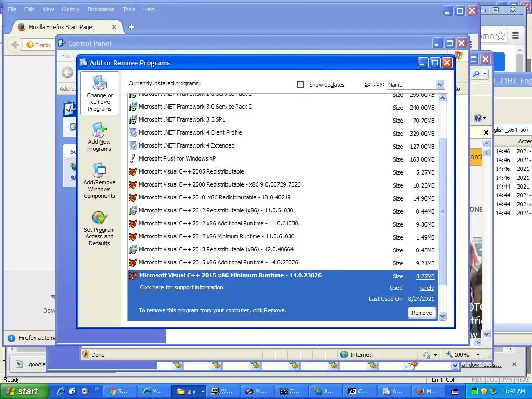Open the Windows Start button
532x399 pixels.
[x=24, y=391]
